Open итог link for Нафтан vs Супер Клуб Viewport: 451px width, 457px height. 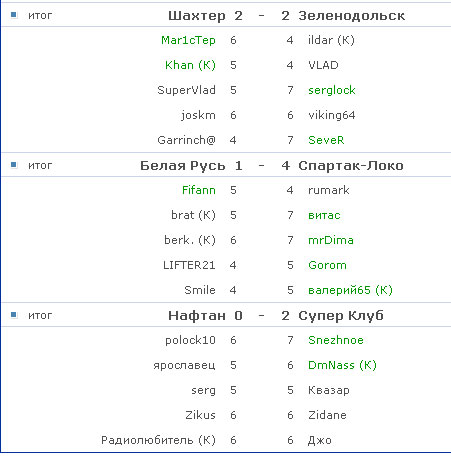(x=40, y=315)
